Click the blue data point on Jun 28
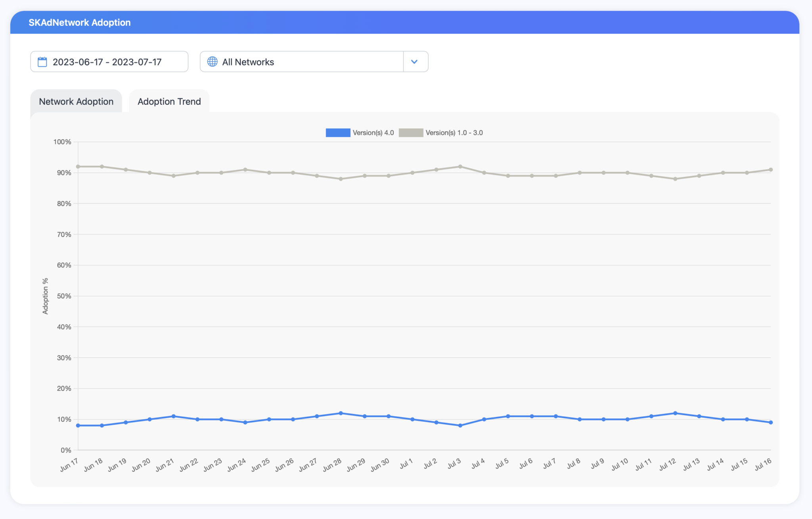 tap(341, 413)
